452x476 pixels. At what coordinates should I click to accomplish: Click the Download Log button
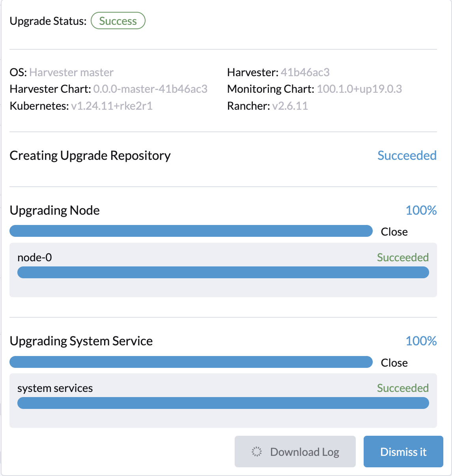tap(295, 451)
